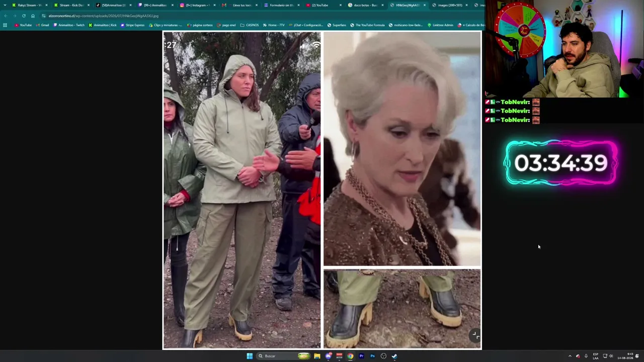This screenshot has width=644, height=362.
Task: Focus the address bar with elzorronortino.cl URL
Action: coord(262,16)
